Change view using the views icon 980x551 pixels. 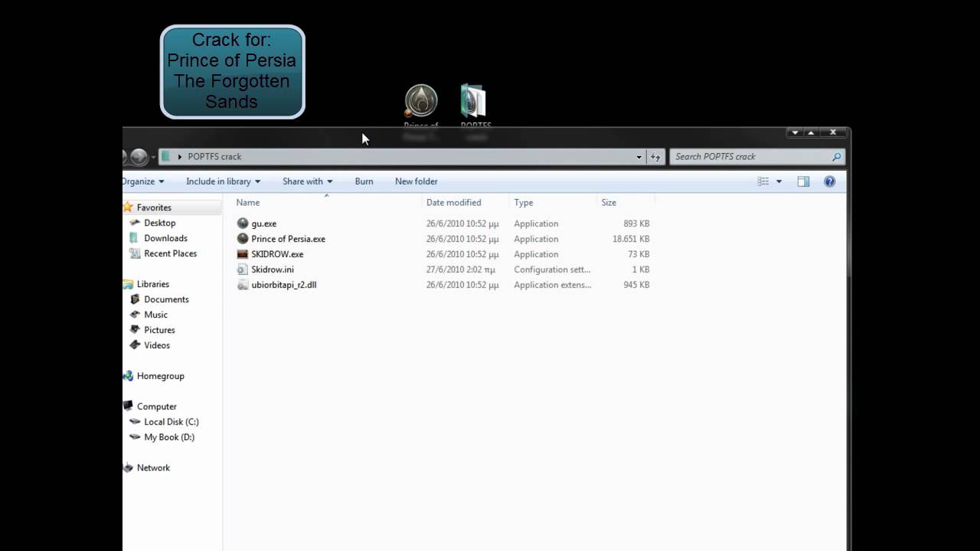click(x=763, y=181)
